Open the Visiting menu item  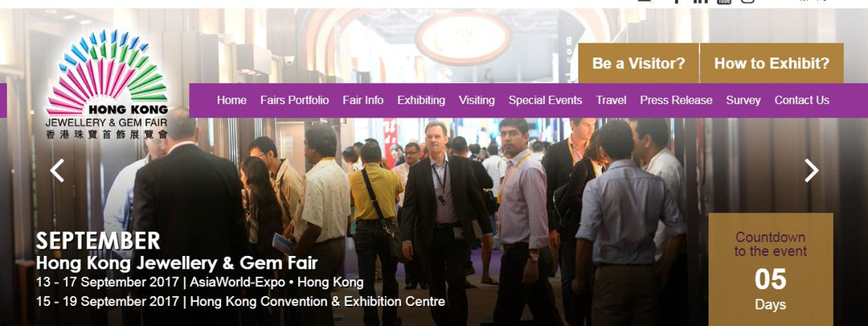pos(477,101)
